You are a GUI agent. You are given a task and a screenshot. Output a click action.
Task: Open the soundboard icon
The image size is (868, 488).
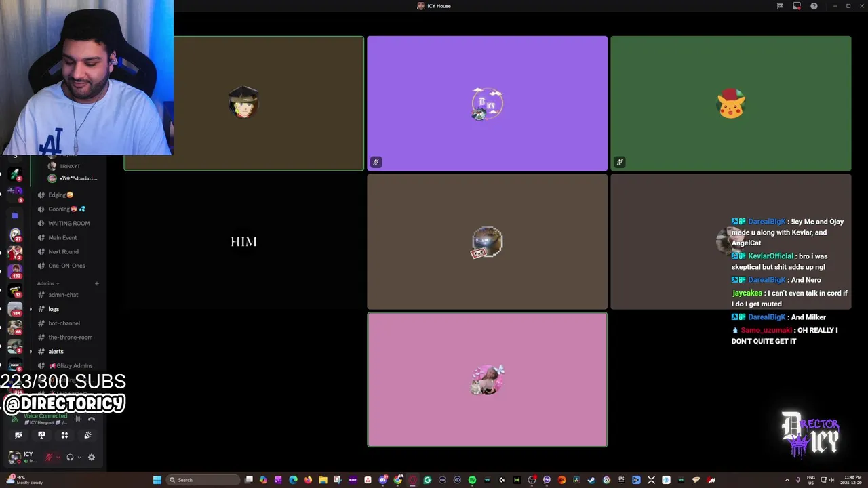point(87,435)
